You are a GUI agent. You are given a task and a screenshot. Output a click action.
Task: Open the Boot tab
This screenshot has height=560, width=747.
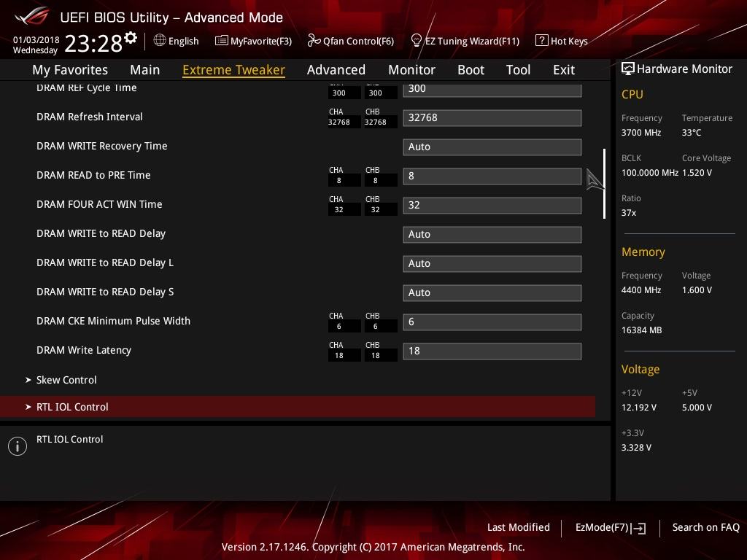point(471,69)
